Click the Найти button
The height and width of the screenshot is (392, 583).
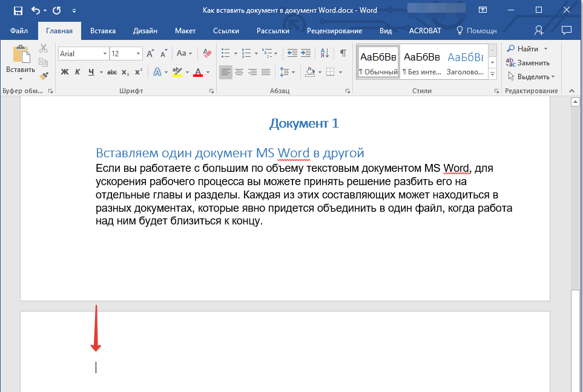pos(527,49)
